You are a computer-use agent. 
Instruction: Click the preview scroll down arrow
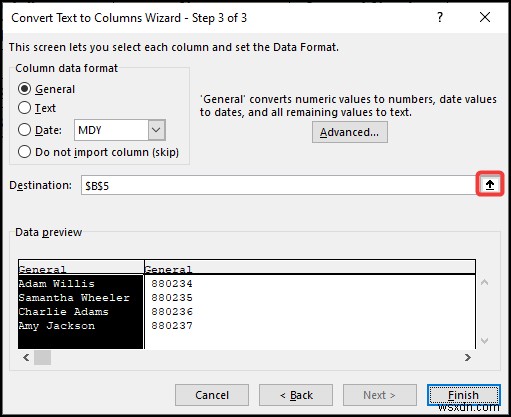(485, 341)
